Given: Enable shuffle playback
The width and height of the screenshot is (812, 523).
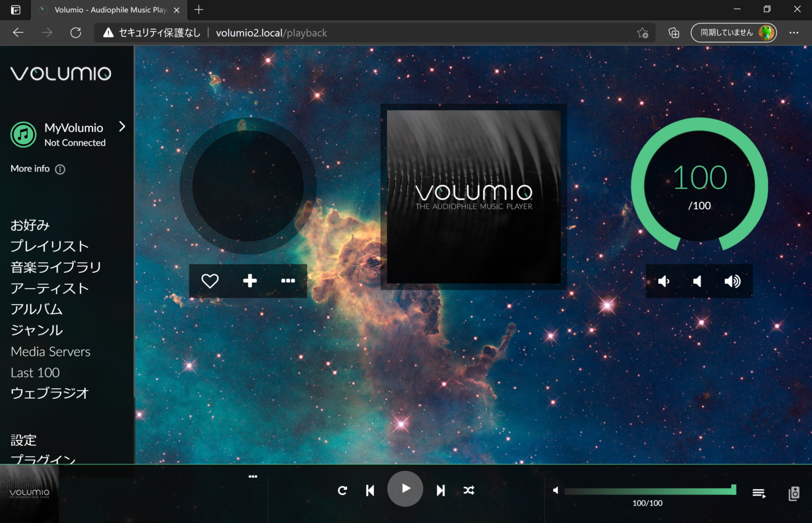Looking at the screenshot, I should pos(468,490).
